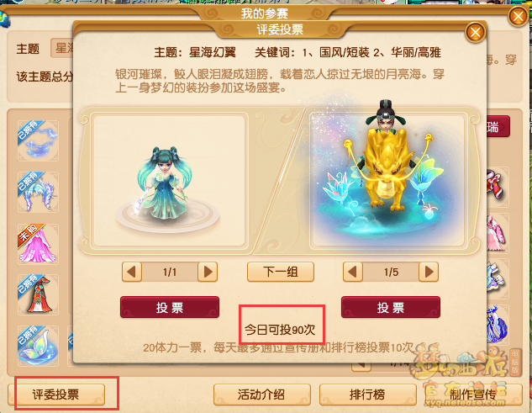
Task: Go to previous entry on 1/5 pager
Action: tap(353, 272)
